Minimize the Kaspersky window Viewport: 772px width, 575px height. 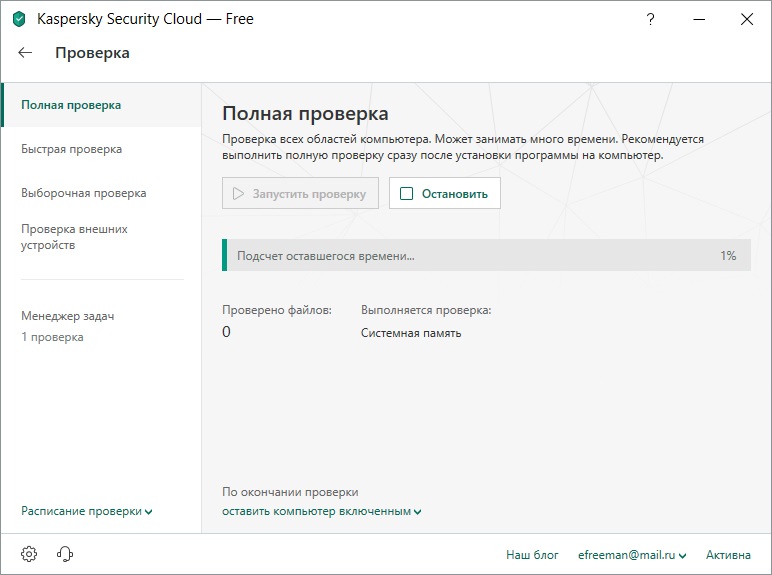click(698, 19)
